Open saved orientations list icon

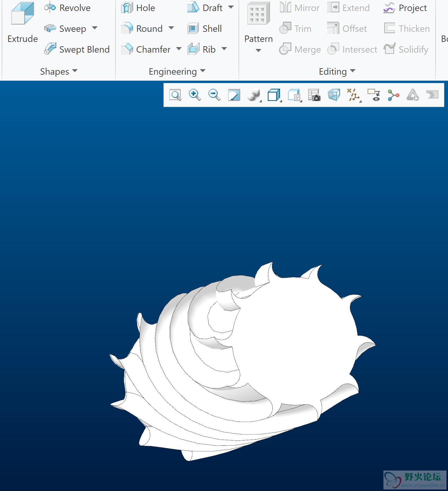click(x=295, y=95)
